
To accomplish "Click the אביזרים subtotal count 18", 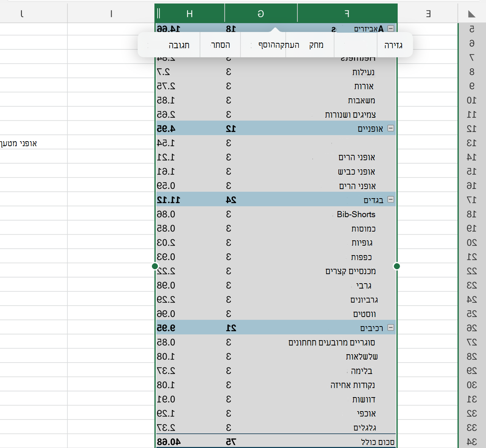I will [x=231, y=28].
